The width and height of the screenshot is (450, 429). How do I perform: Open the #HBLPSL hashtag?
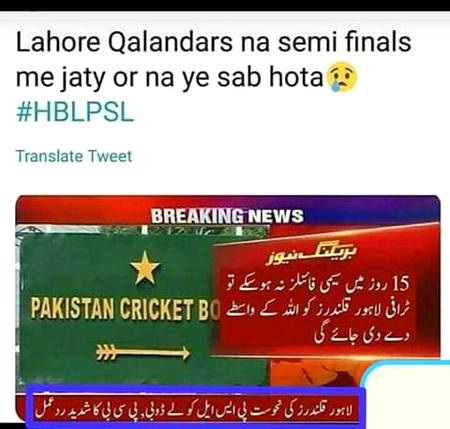tap(75, 112)
